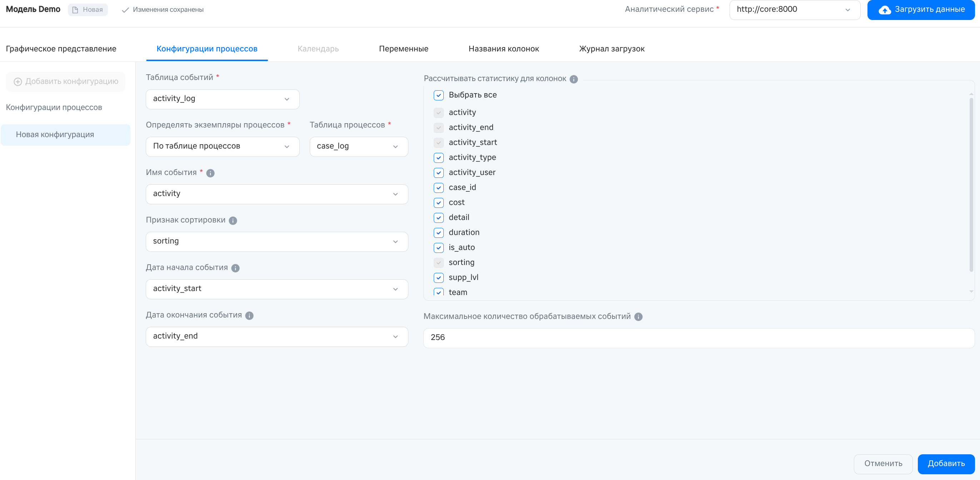Toggle the Выбрать все checkbox
980x480 pixels.
pos(439,95)
